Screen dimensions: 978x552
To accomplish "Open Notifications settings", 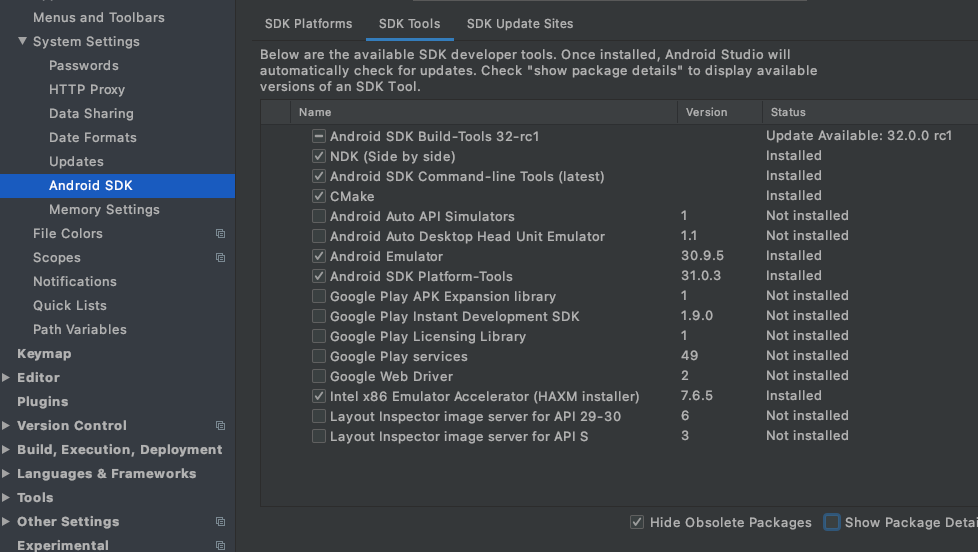I will pyautogui.click(x=75, y=281).
